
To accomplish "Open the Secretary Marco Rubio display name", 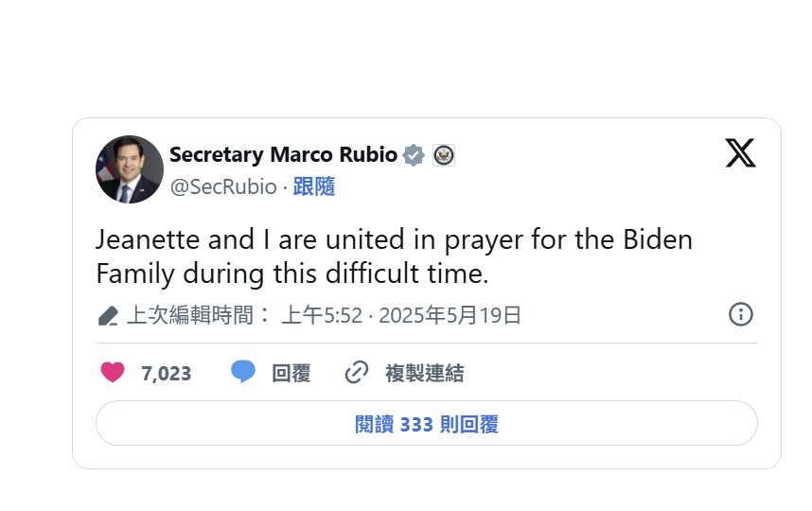I will [x=283, y=155].
